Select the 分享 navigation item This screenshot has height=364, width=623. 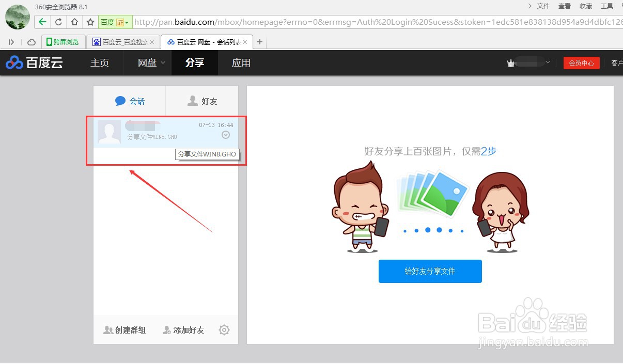tap(195, 62)
